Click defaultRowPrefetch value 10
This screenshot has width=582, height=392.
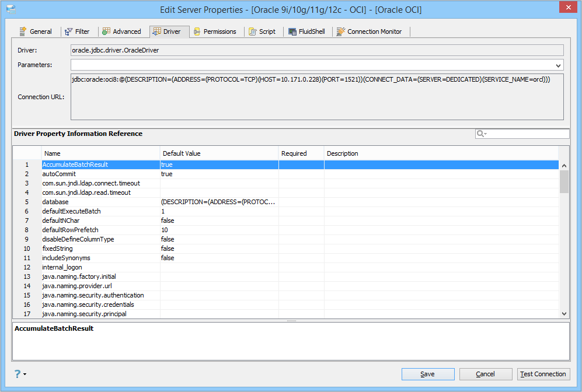(x=219, y=230)
